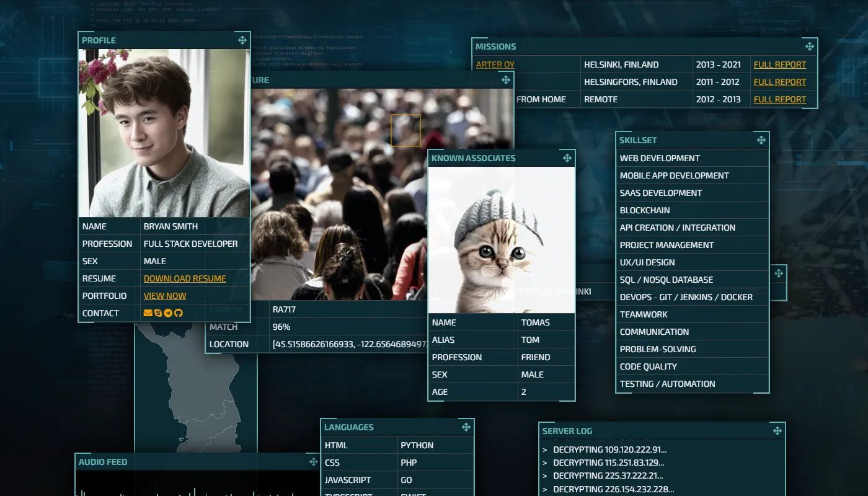Open the Arter Oy mission link
868x496 pixels.
(x=495, y=64)
